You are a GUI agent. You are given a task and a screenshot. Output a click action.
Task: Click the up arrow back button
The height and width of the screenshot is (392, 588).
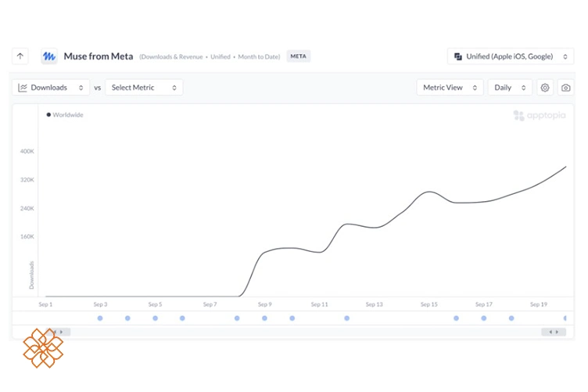coord(20,56)
